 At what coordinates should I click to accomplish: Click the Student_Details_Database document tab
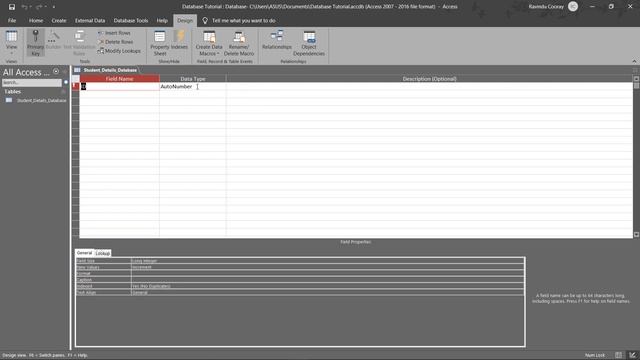(106, 70)
